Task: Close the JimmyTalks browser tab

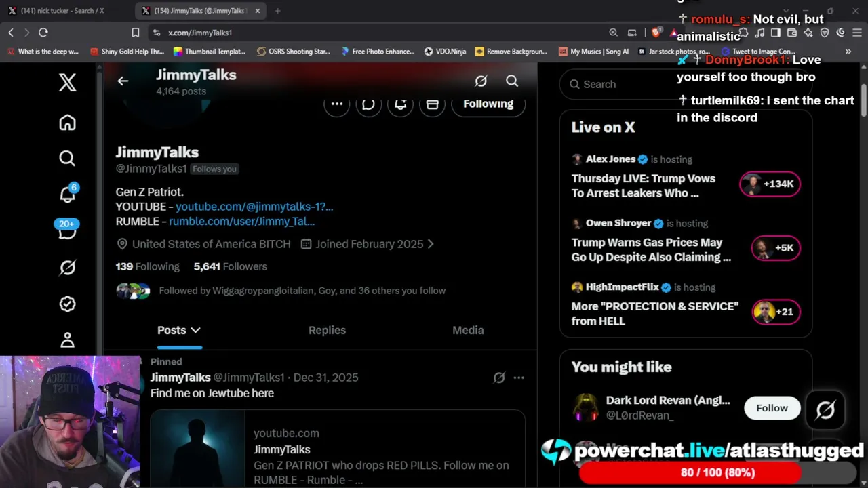Action: (x=258, y=11)
